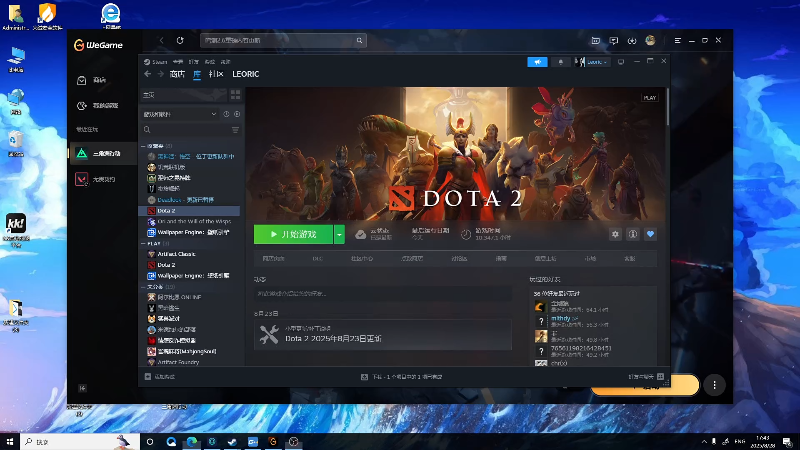
Task: Enter Big Picture mode monitor icon
Action: pos(621,62)
